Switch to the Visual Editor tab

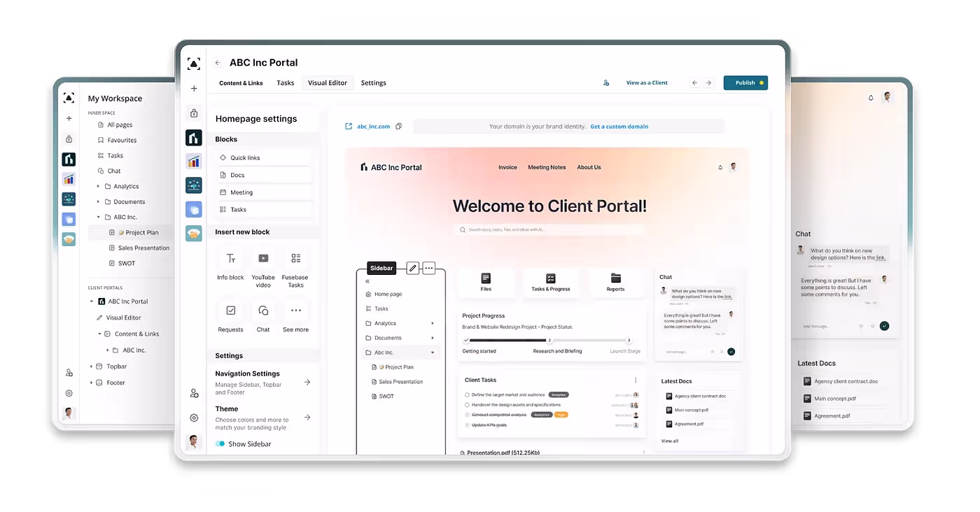[x=328, y=83]
